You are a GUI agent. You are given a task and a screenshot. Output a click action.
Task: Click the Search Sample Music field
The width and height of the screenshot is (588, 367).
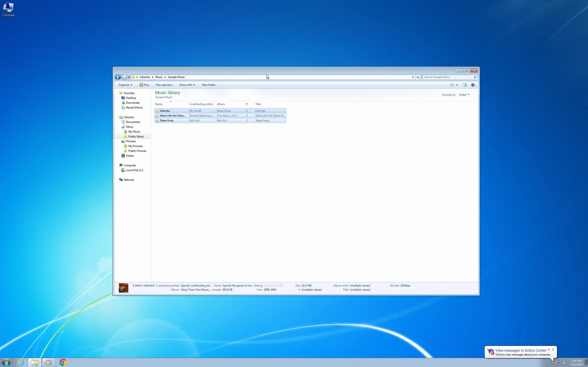(447, 77)
